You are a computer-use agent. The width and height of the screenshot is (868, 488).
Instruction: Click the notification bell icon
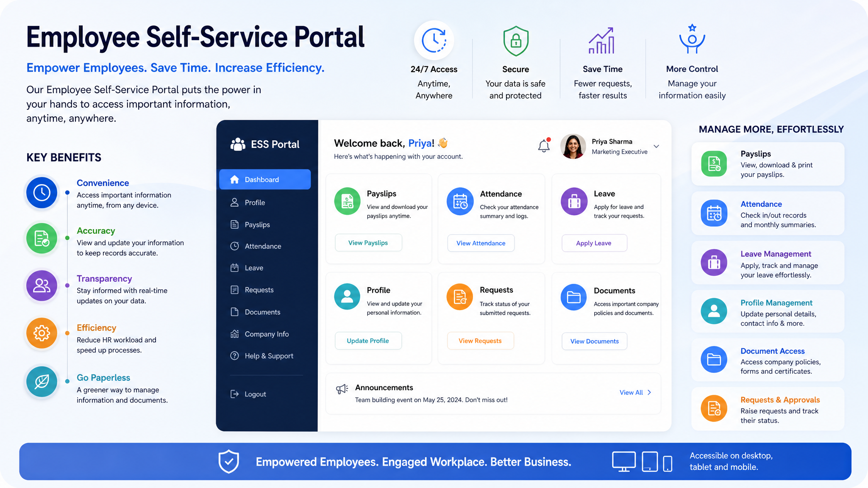(x=544, y=145)
